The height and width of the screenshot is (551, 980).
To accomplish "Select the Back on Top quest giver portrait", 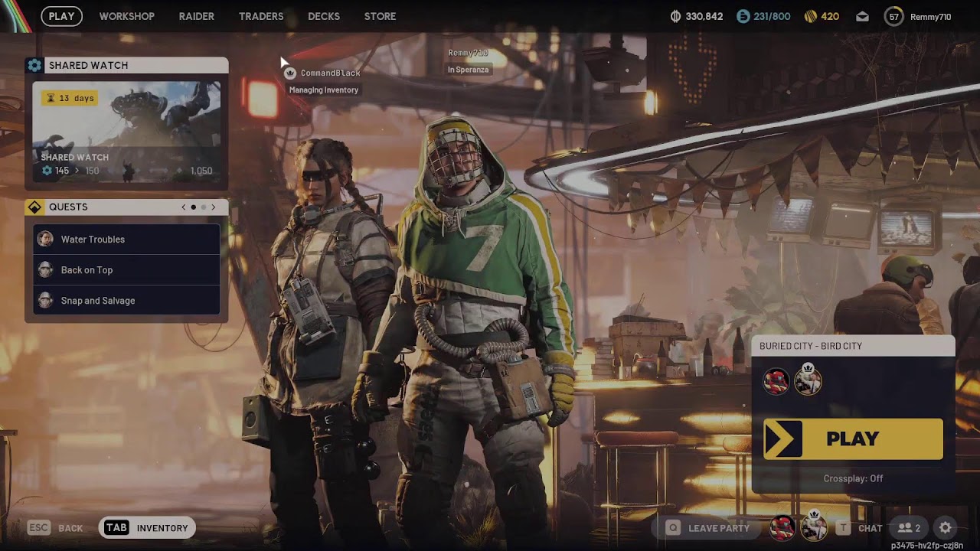I will tap(45, 270).
